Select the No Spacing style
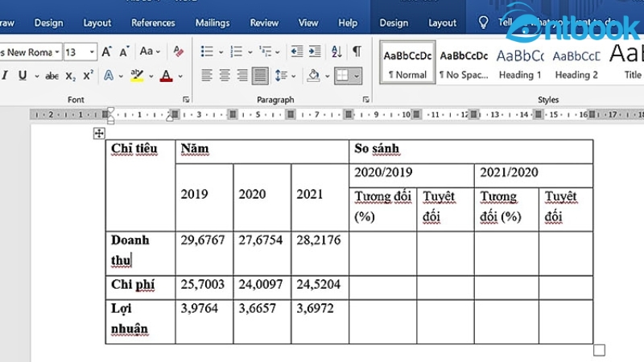The width and height of the screenshot is (644, 362). 464,64
